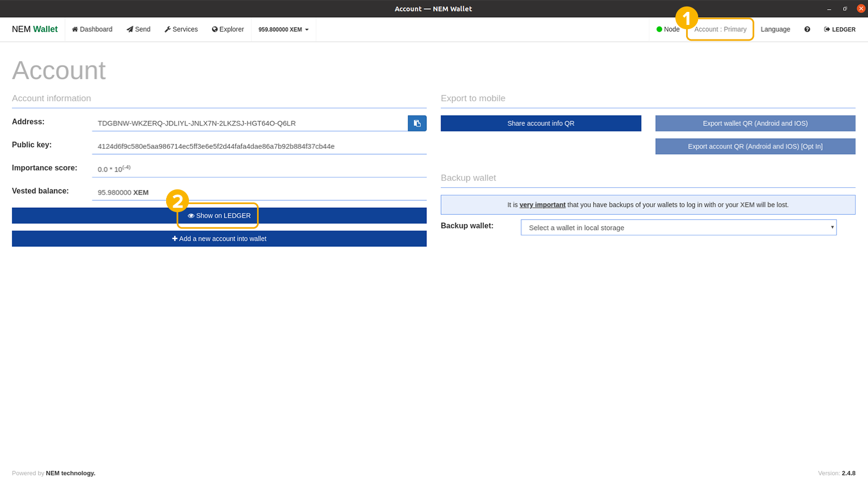Click the importance score value

(114, 169)
